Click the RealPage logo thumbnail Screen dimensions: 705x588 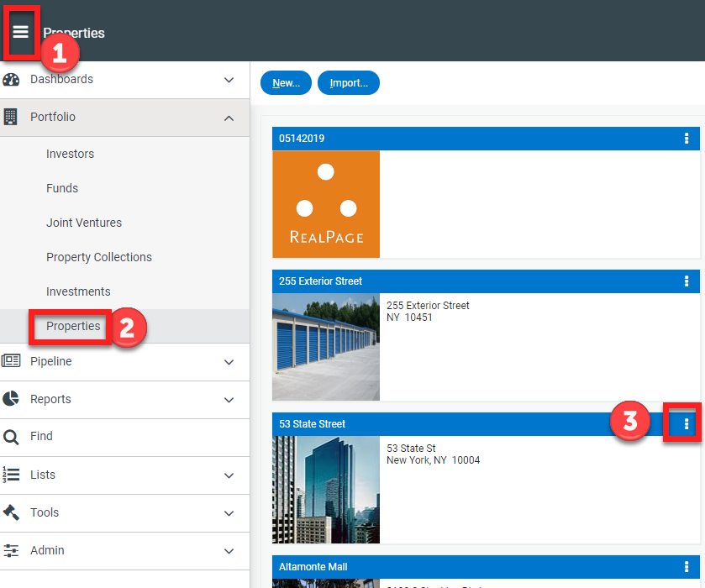(326, 204)
